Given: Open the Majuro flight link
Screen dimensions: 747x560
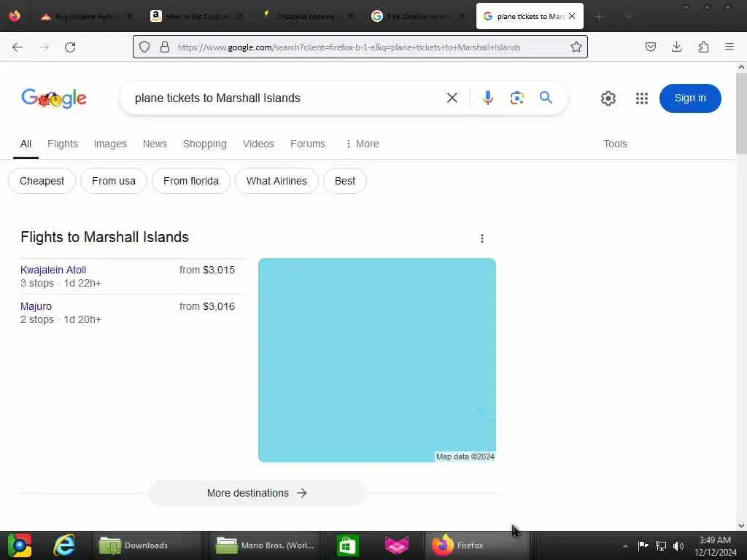Looking at the screenshot, I should [36, 307].
